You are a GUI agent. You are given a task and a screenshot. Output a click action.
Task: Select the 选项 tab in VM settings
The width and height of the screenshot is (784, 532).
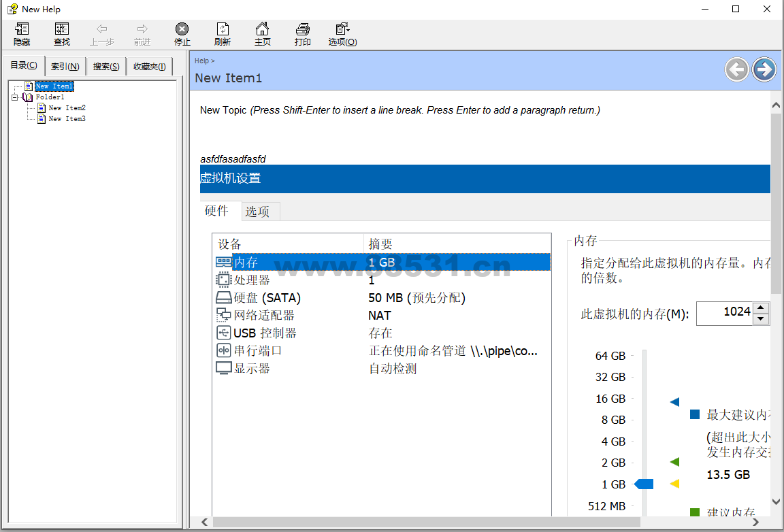[257, 212]
